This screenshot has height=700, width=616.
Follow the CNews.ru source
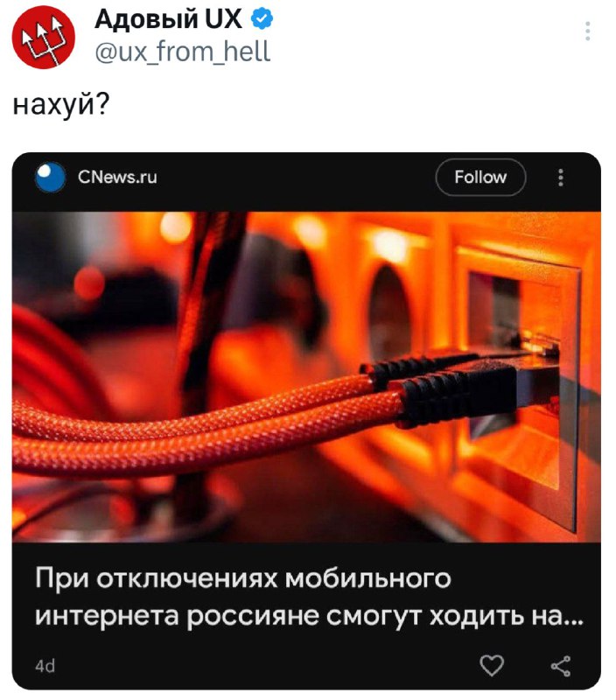point(480,178)
